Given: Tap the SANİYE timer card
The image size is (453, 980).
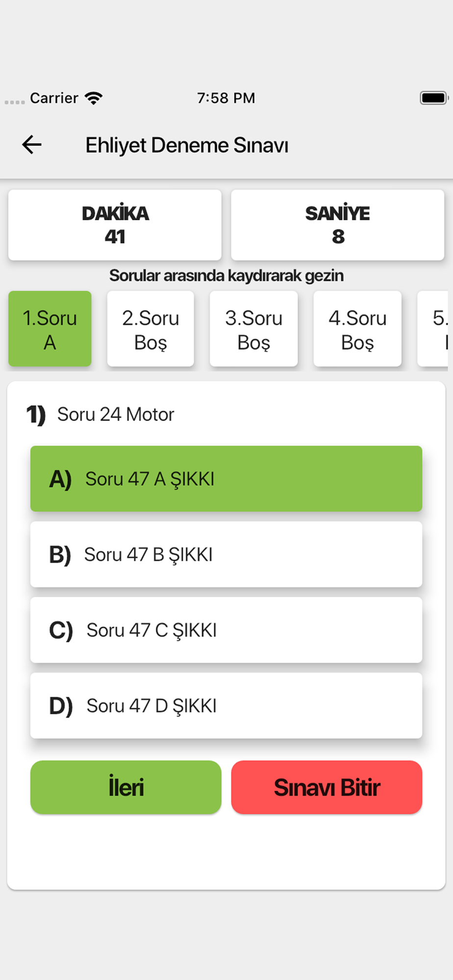Looking at the screenshot, I should pos(338,225).
